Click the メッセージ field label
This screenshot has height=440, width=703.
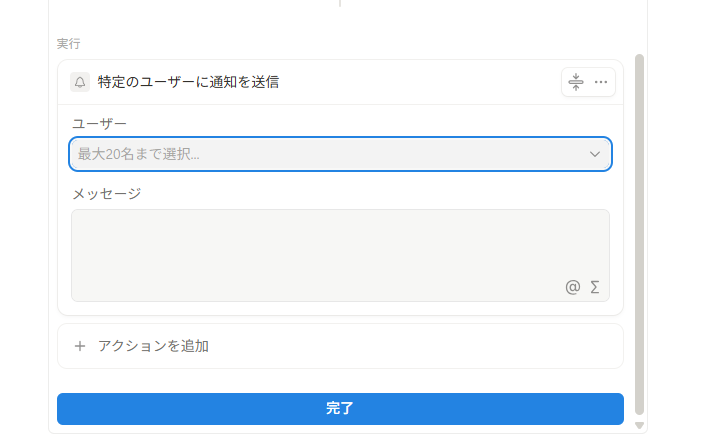click(107, 194)
